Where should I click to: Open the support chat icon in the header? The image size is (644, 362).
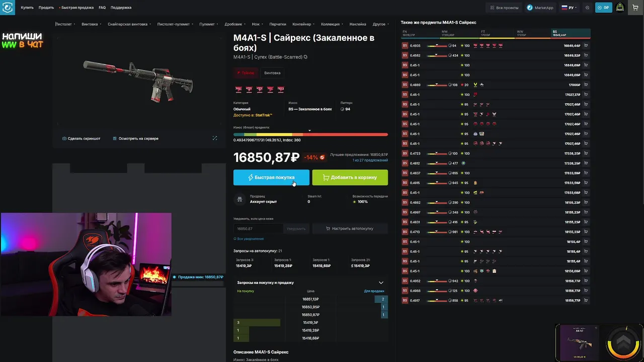coord(587,8)
